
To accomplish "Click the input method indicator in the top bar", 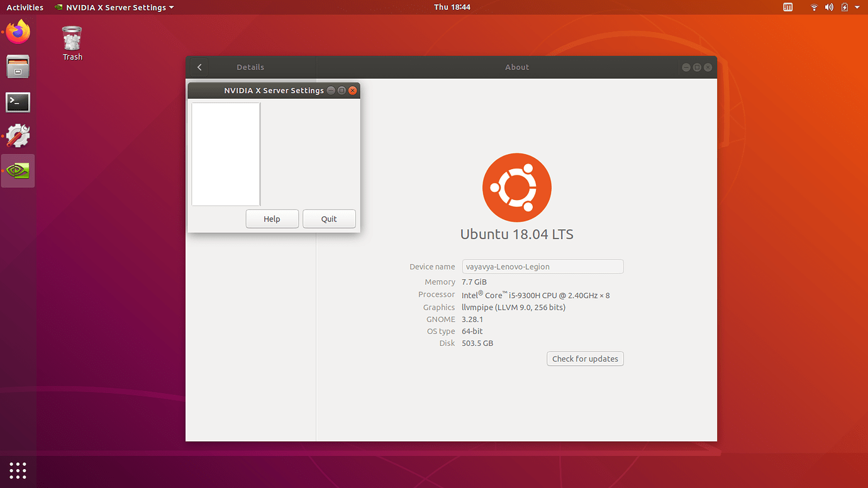I will 788,8.
